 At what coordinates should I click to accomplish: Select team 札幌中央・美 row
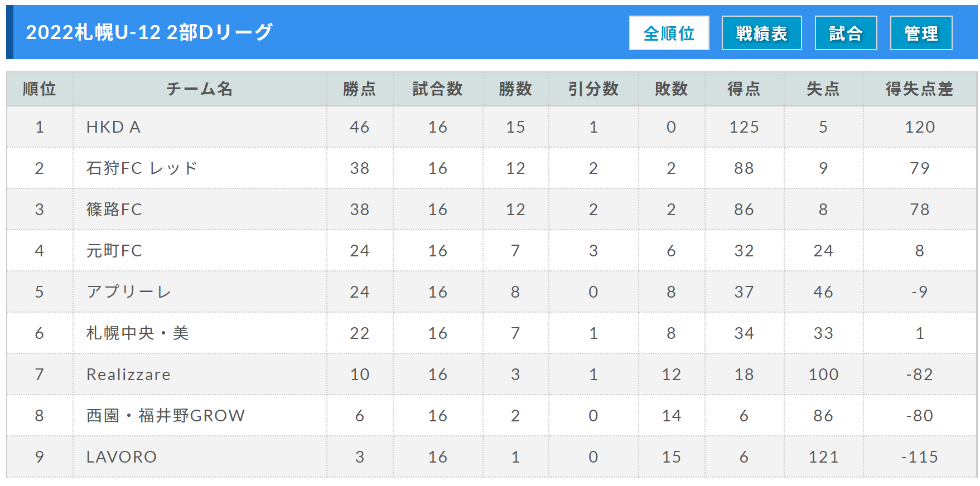pos(491,333)
